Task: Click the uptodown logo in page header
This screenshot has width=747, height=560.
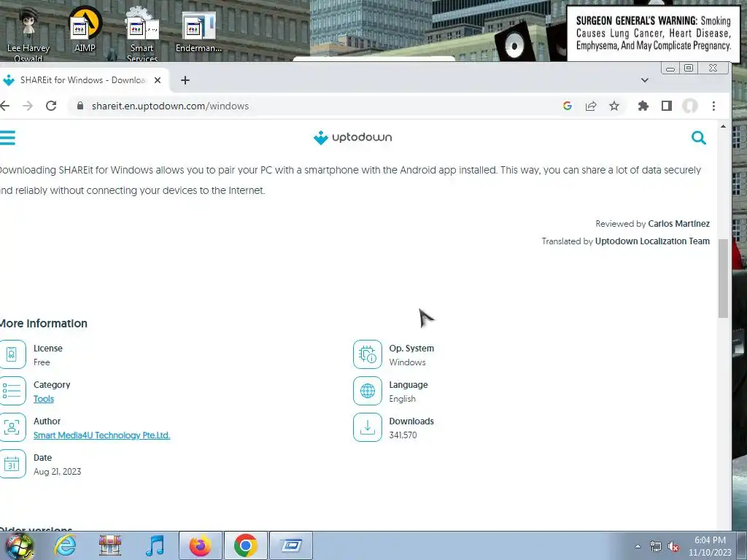Action: 352,138
